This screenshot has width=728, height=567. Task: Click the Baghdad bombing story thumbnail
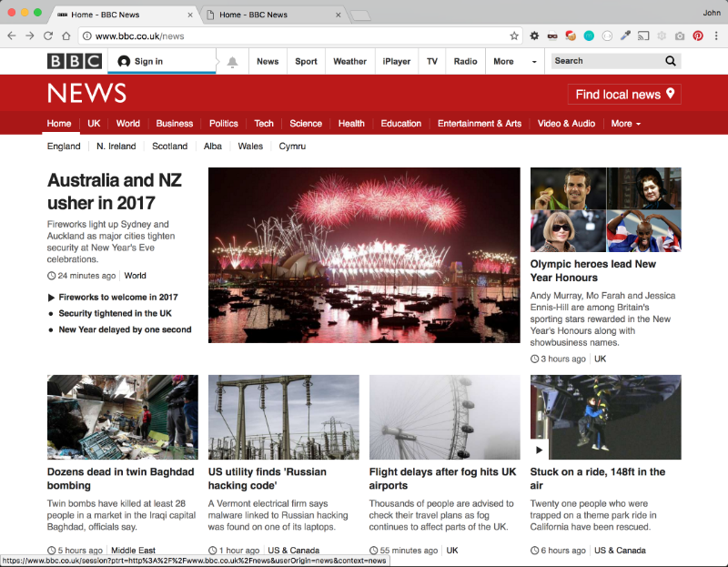pyautogui.click(x=123, y=417)
